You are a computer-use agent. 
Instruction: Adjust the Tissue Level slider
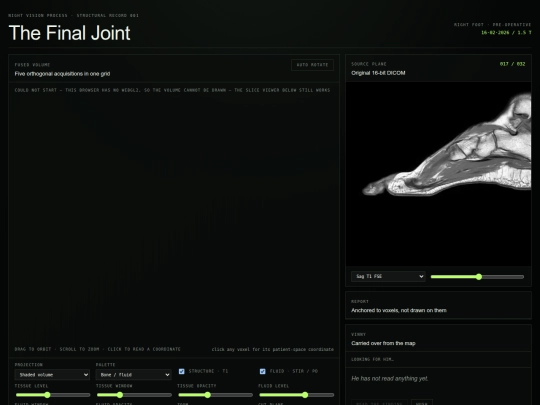(52, 395)
